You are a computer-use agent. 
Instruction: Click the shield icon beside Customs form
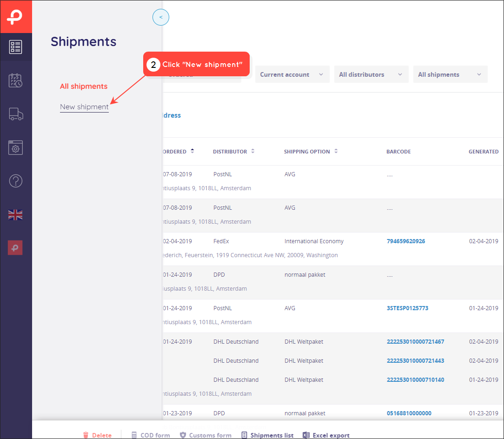[183, 435]
